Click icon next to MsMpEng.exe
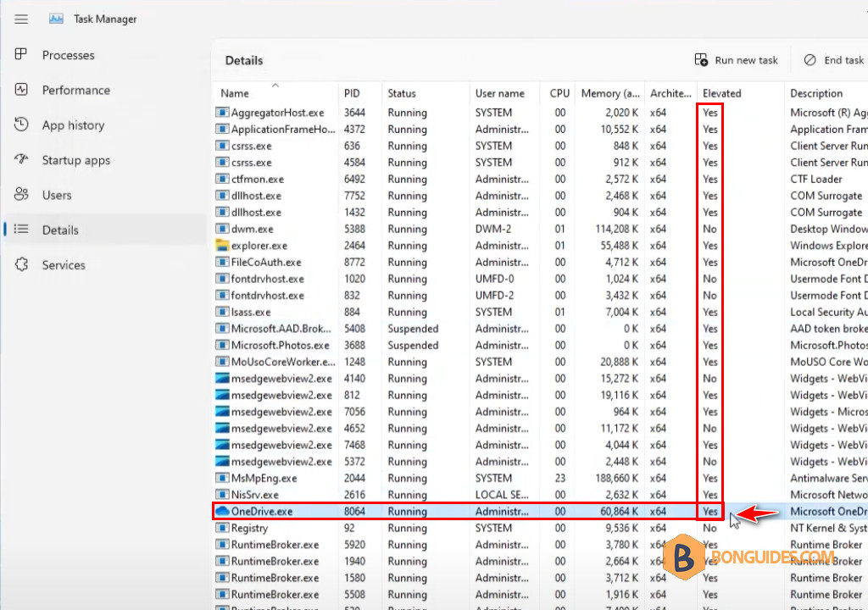868x610 pixels. tap(222, 478)
